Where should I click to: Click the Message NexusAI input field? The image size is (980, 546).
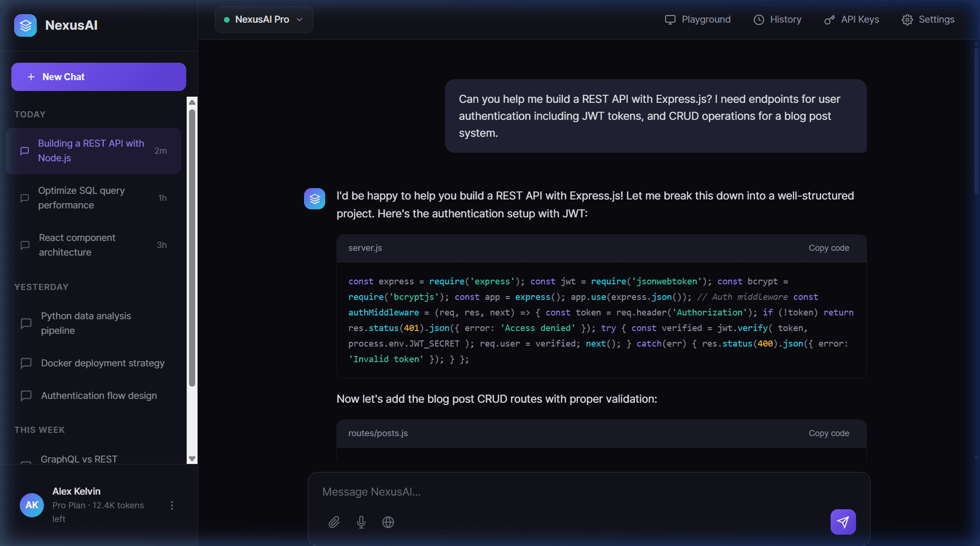pos(519,491)
